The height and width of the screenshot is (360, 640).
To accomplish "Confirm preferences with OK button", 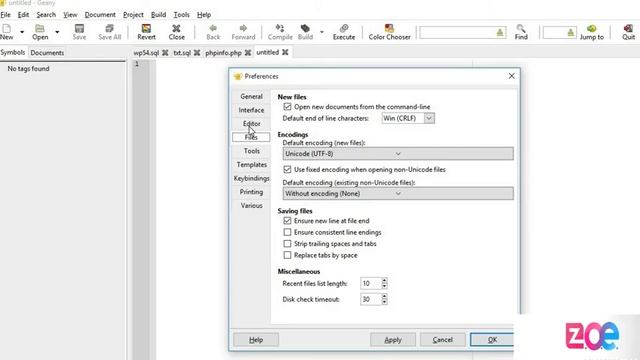I will [492, 340].
